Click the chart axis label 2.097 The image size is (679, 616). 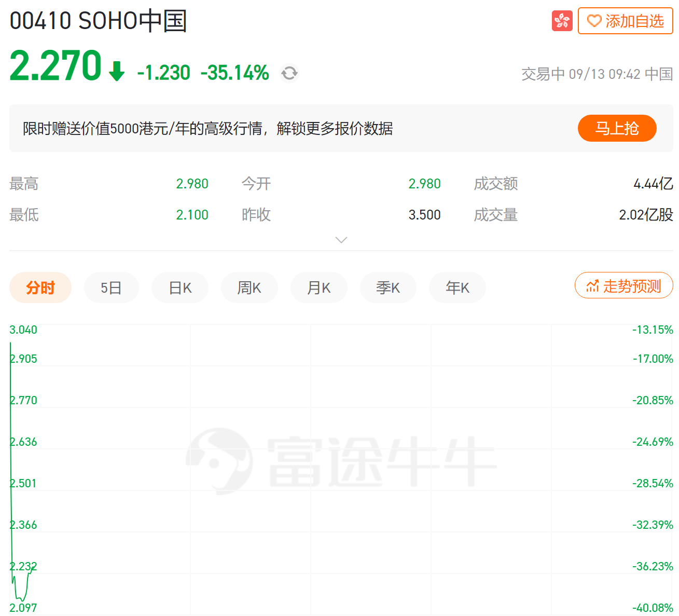point(23,608)
